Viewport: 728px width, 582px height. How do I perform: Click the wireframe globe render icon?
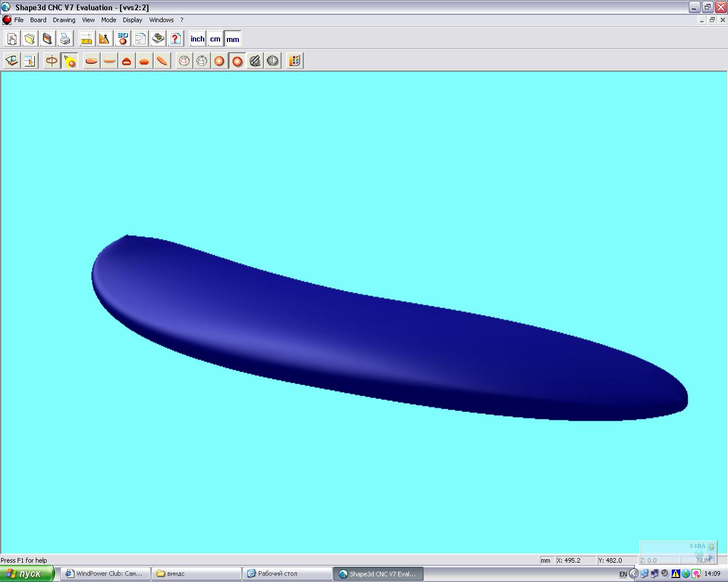(202, 61)
